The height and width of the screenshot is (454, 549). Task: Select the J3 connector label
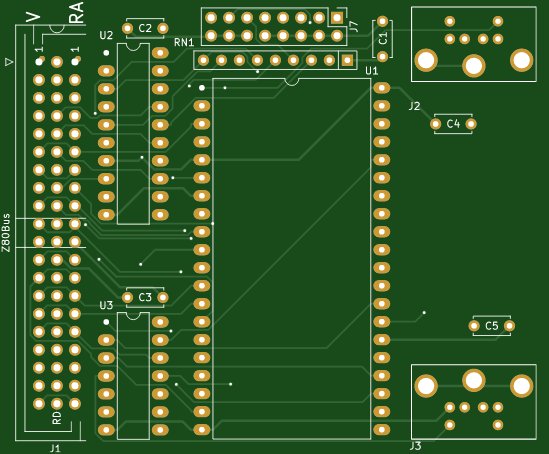pyautogui.click(x=415, y=446)
